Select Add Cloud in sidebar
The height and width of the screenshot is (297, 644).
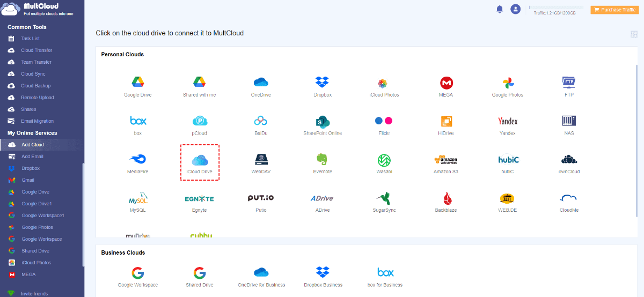(42, 145)
